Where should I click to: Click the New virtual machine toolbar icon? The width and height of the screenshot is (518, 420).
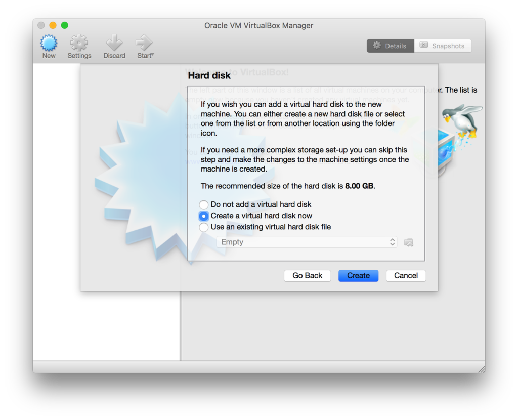[x=49, y=47]
